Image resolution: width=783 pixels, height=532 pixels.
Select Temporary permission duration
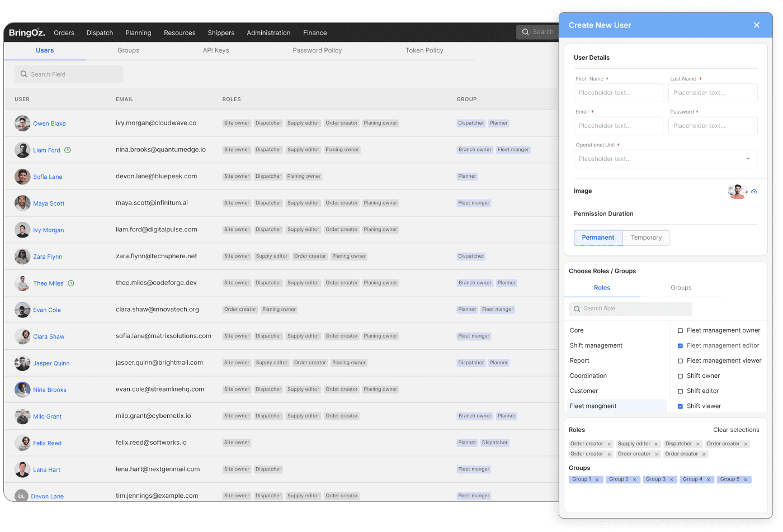pos(646,237)
